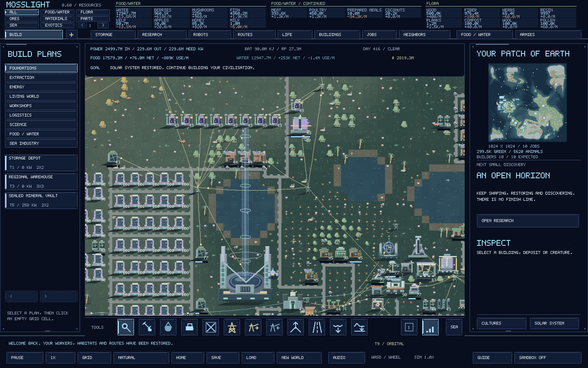Select the water bucket tool

[168, 327]
